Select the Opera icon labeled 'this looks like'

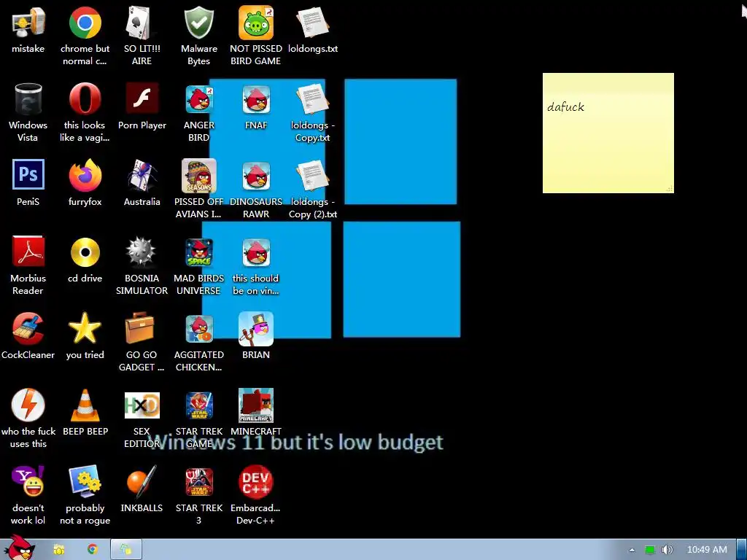pos(85,99)
